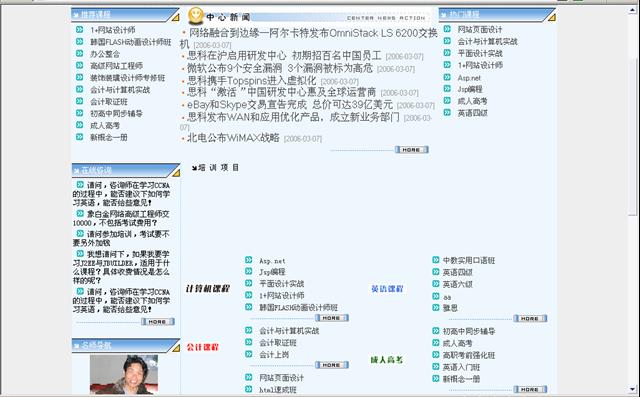Open the MORE button under English courses list
Screen dimensions: 644x397
click(x=530, y=318)
